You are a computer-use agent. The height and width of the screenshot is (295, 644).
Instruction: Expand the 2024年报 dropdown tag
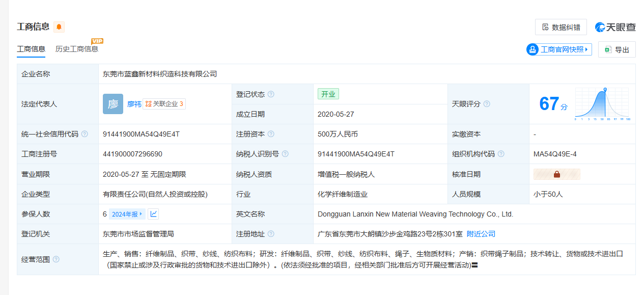tap(127, 214)
